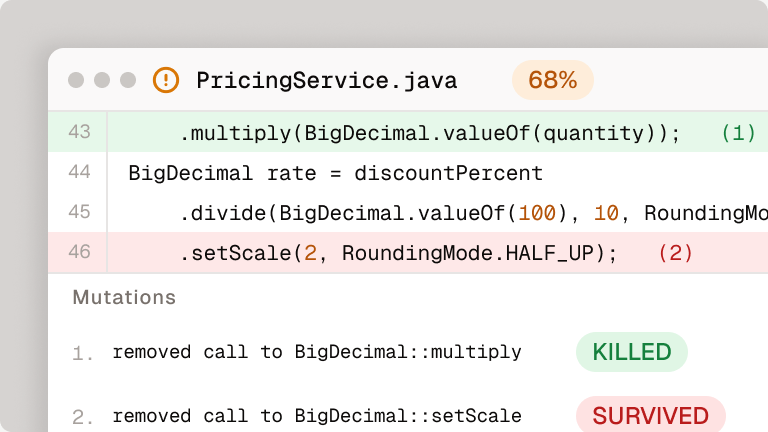Screen dimensions: 768x432
Task: Click the KILLED status badge
Action: [632, 352]
